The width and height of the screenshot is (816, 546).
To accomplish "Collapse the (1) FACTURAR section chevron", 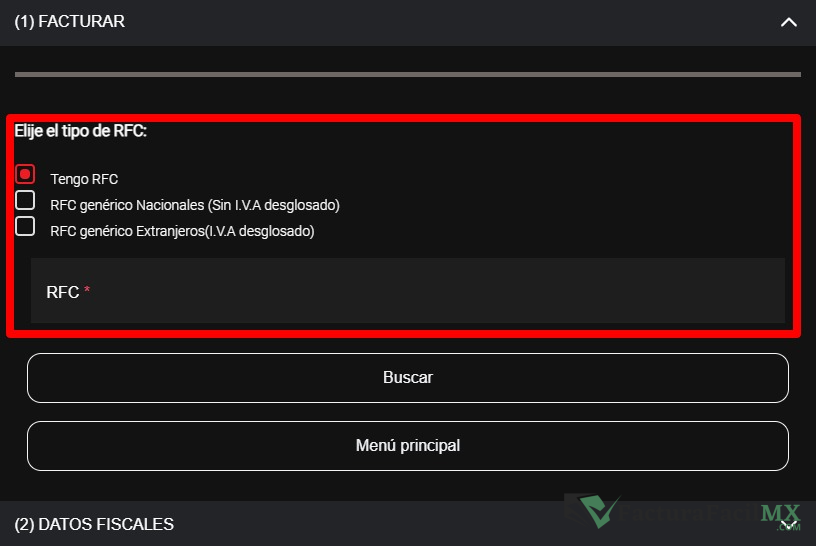I will pos(788,22).
